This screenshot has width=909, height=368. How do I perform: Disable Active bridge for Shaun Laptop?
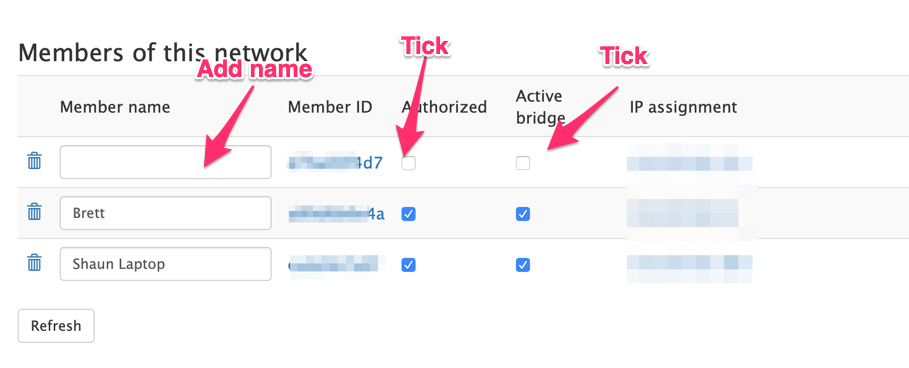tap(523, 265)
